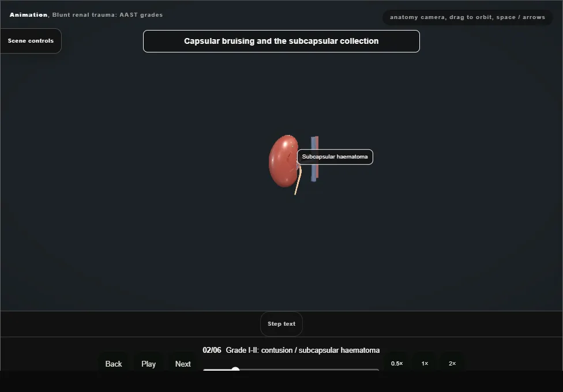The width and height of the screenshot is (563, 392).
Task: Advance with the Next button
Action: point(183,364)
